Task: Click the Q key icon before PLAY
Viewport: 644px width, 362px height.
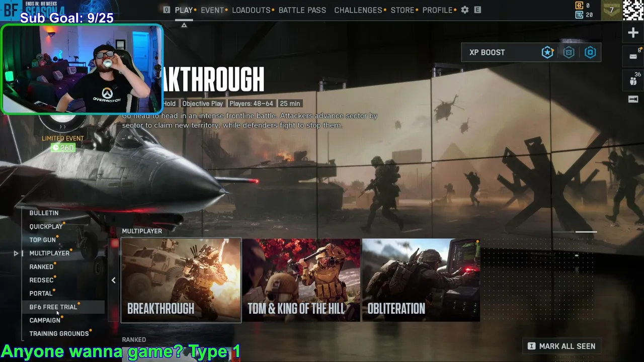Action: point(167,10)
